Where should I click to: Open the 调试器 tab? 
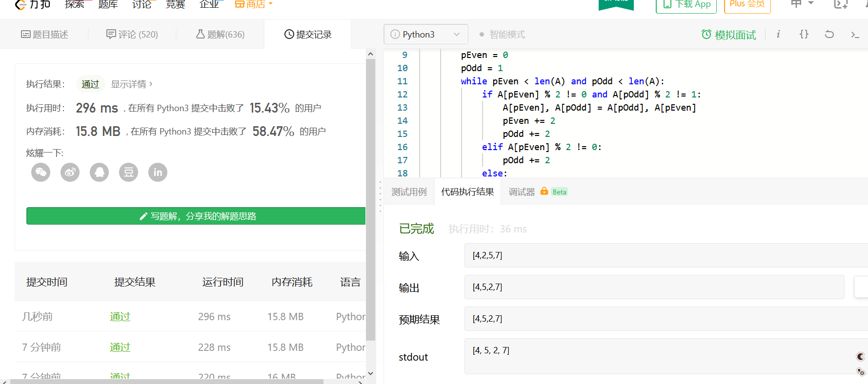[x=522, y=192]
